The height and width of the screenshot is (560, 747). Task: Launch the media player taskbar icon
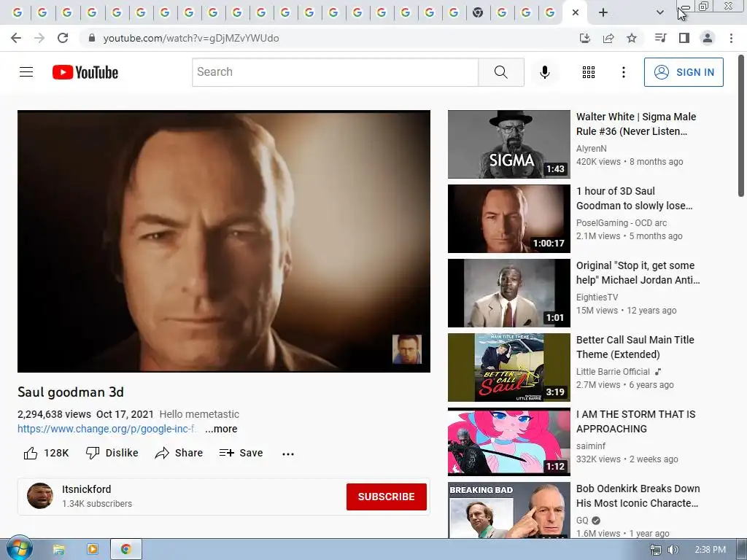[92, 550]
